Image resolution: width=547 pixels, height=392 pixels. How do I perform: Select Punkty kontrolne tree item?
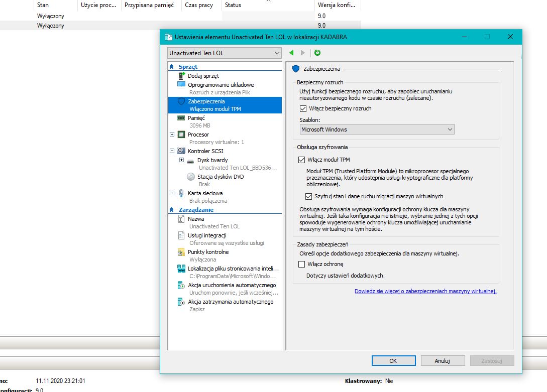[208, 252]
